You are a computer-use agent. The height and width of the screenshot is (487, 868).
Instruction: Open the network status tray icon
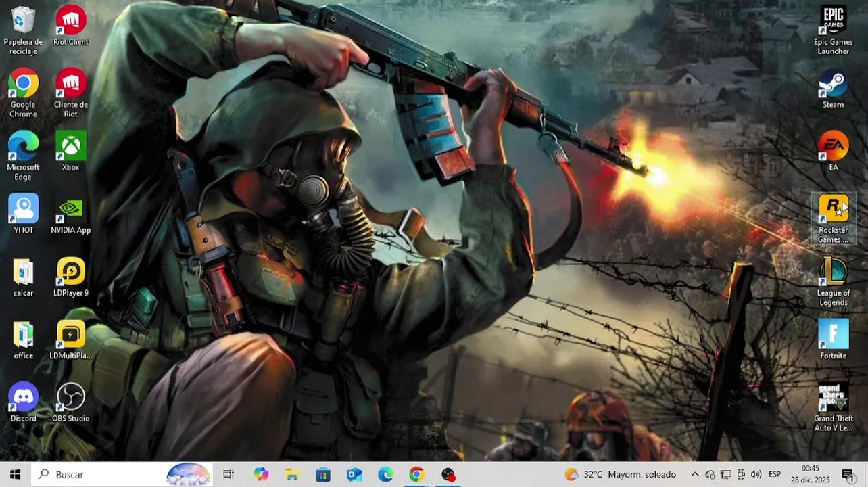point(725,474)
